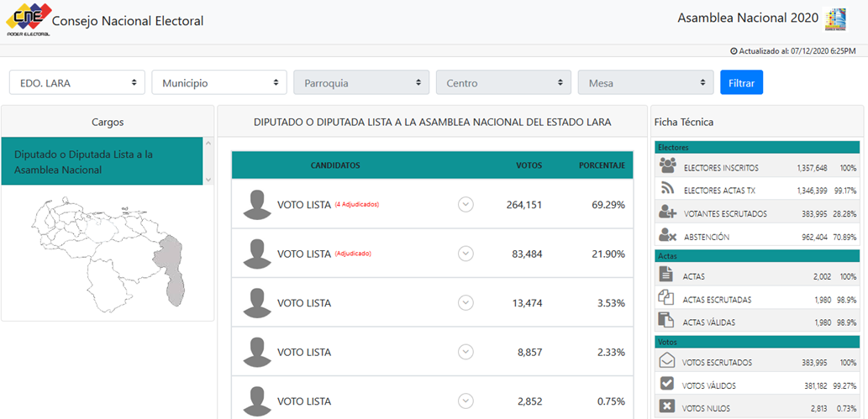The height and width of the screenshot is (419, 868).
Task: Expand the first Voto Lista with 264,151 votes
Action: (x=466, y=204)
